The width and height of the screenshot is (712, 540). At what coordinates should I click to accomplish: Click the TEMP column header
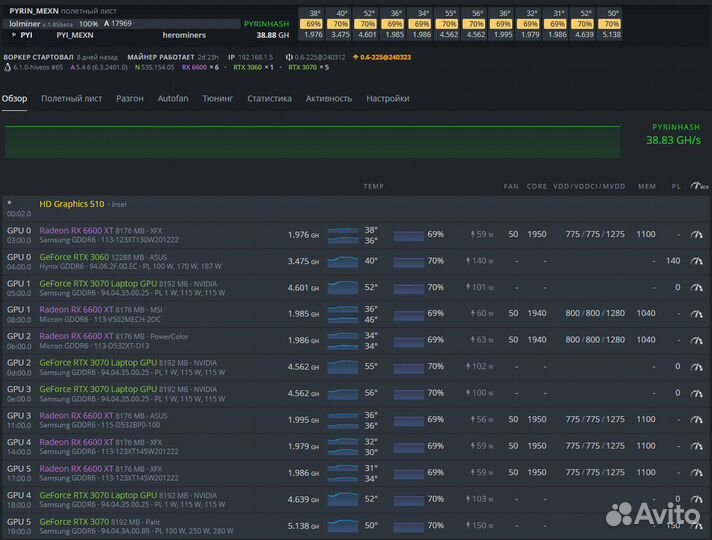373,186
